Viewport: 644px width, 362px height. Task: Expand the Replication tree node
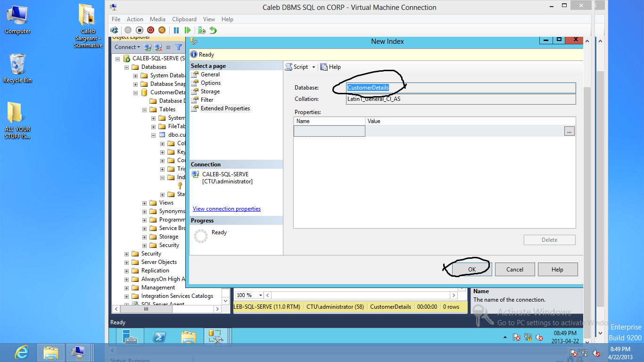(x=126, y=271)
